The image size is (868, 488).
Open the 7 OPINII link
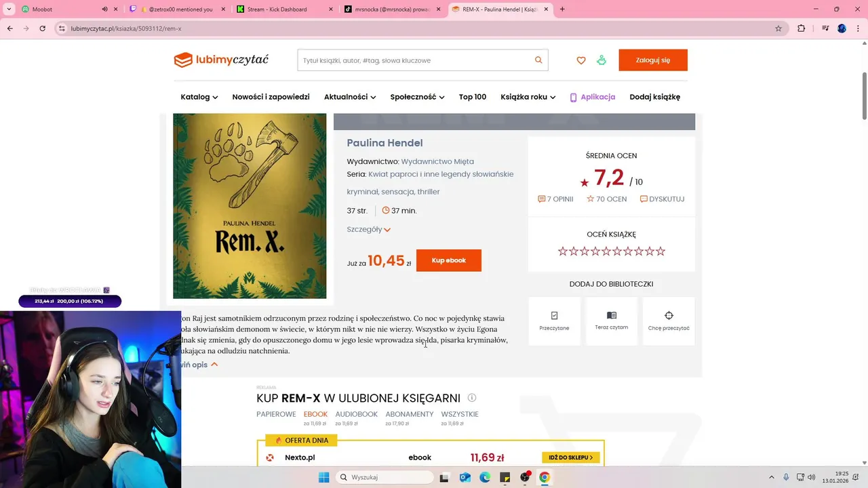pos(555,199)
